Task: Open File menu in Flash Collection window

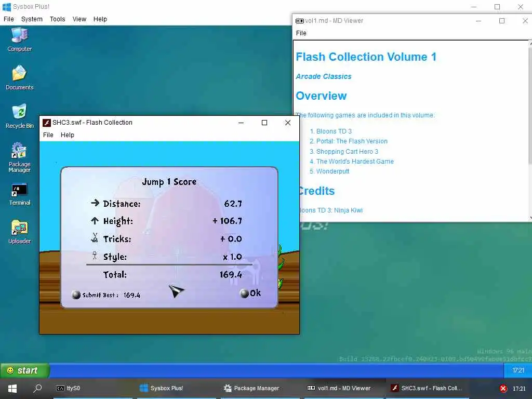Action: point(48,135)
